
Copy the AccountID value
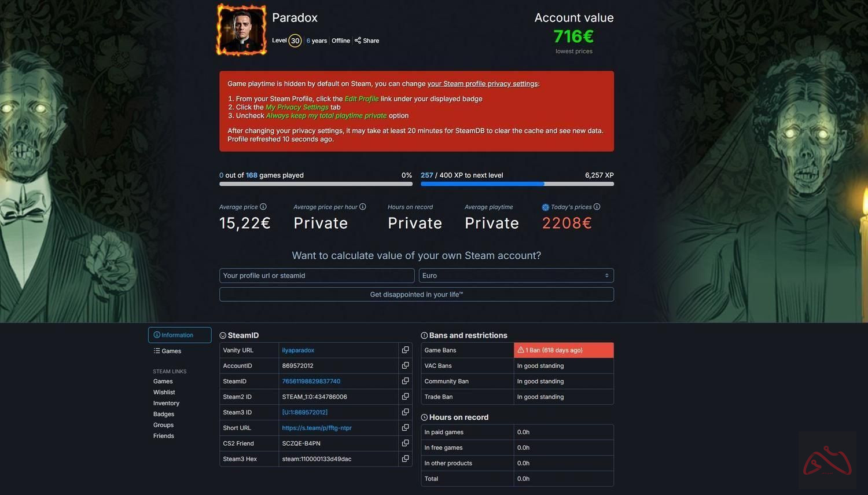tap(405, 365)
